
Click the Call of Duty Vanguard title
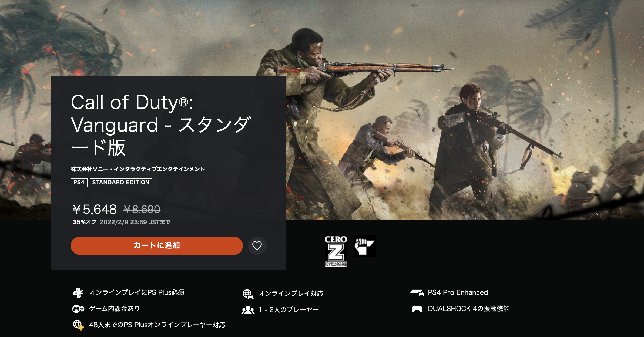coord(161,125)
